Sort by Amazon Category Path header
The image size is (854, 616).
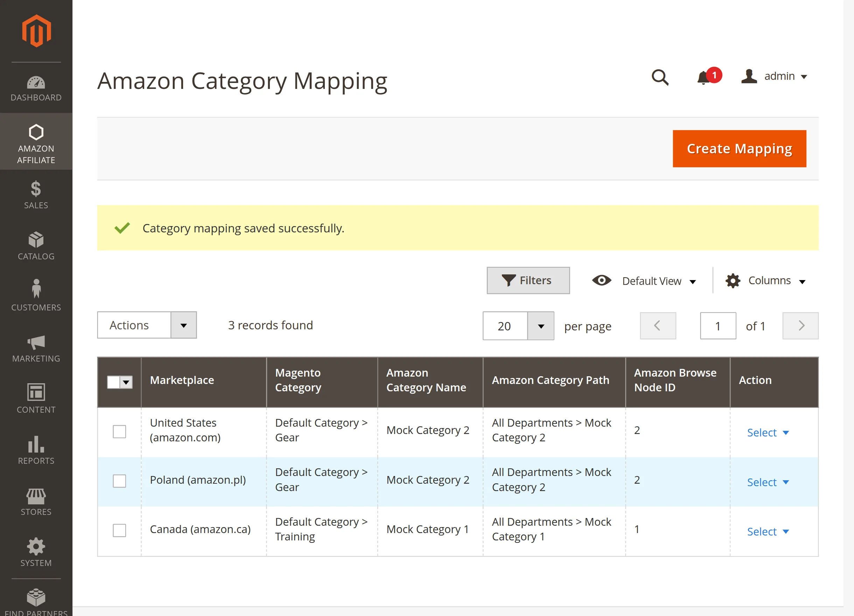[x=554, y=382]
